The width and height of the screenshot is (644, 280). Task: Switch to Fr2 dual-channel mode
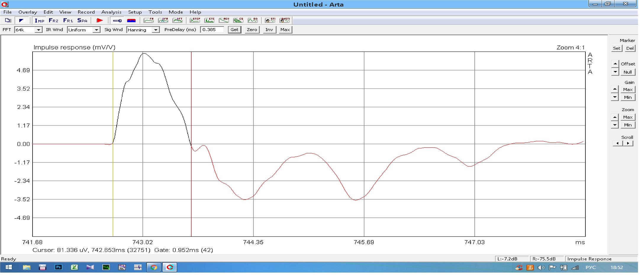click(x=53, y=20)
